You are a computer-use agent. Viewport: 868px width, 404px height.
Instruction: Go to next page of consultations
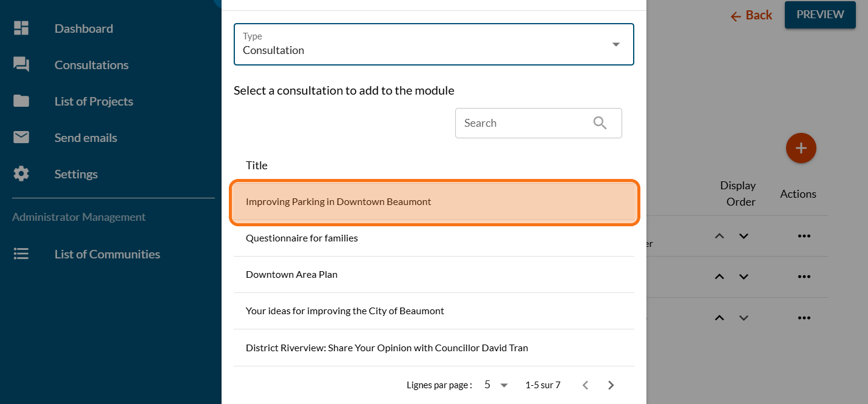[x=611, y=385]
